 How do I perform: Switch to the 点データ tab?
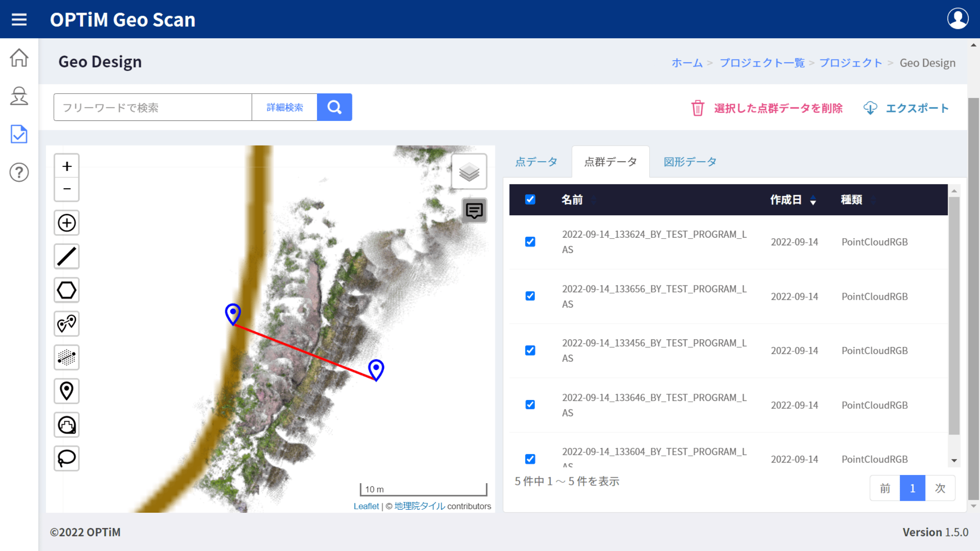tap(536, 162)
